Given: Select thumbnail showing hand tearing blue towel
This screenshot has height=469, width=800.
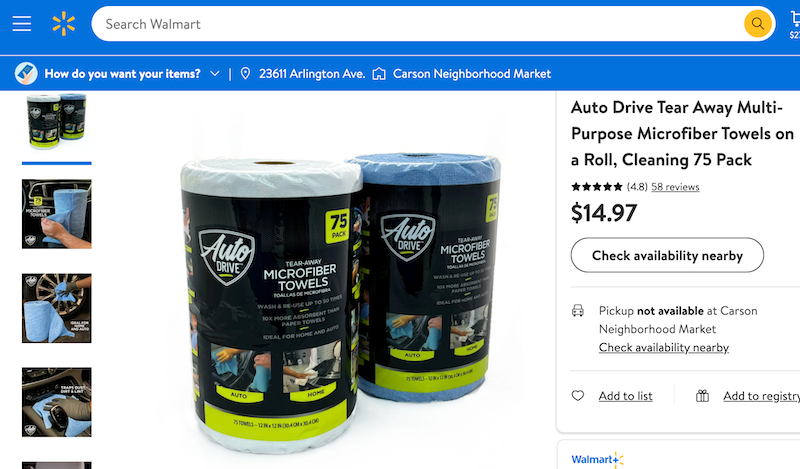Looking at the screenshot, I should click(57, 214).
